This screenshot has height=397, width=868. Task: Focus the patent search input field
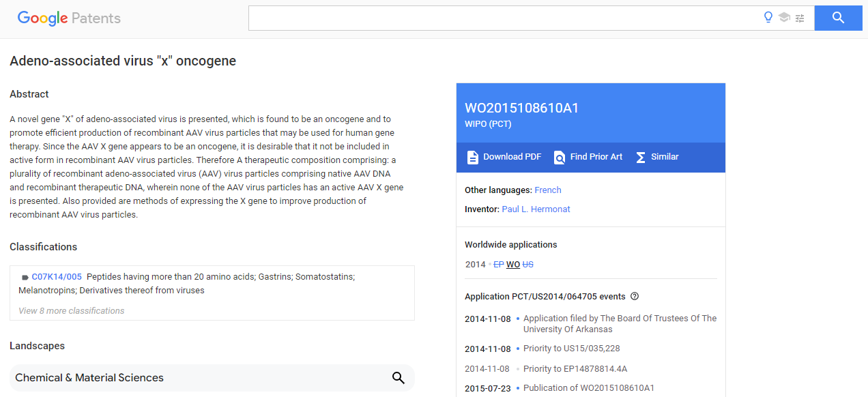[505, 18]
